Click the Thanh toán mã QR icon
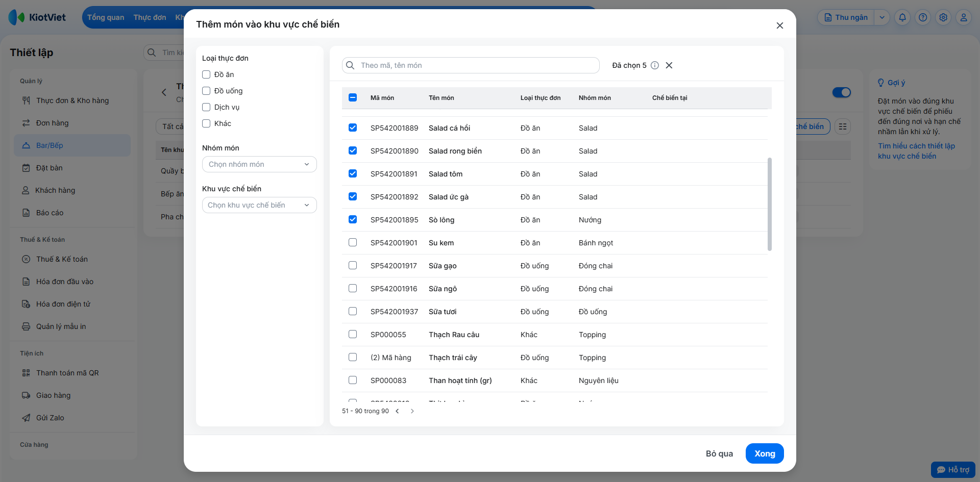Image resolution: width=980 pixels, height=482 pixels. 26,373
